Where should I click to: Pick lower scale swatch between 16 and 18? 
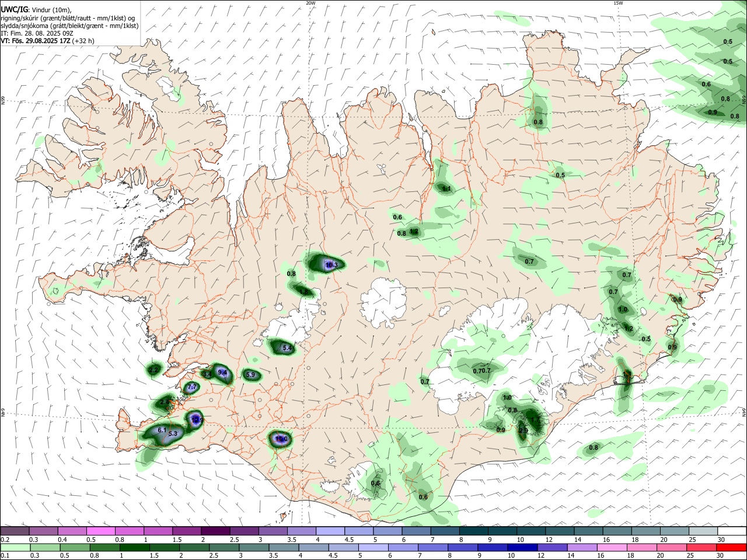coord(612,547)
